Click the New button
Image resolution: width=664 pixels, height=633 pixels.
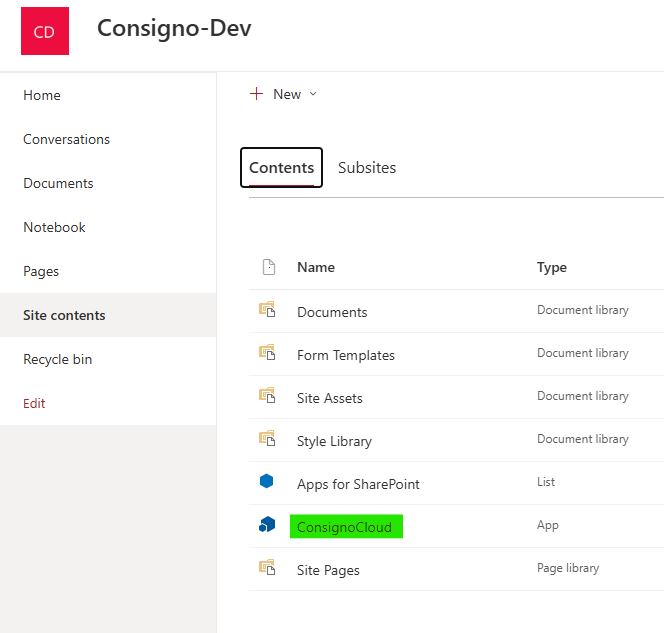[x=283, y=94]
